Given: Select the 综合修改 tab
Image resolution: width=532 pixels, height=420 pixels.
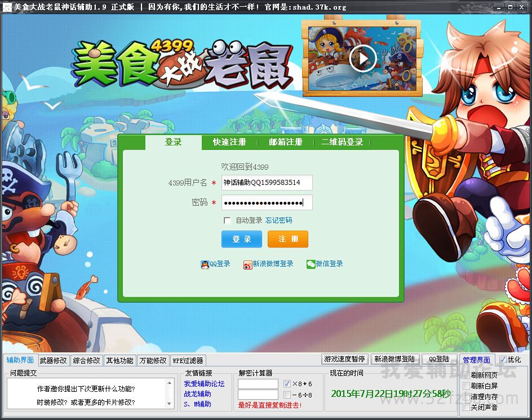Looking at the screenshot, I should coord(87,361).
